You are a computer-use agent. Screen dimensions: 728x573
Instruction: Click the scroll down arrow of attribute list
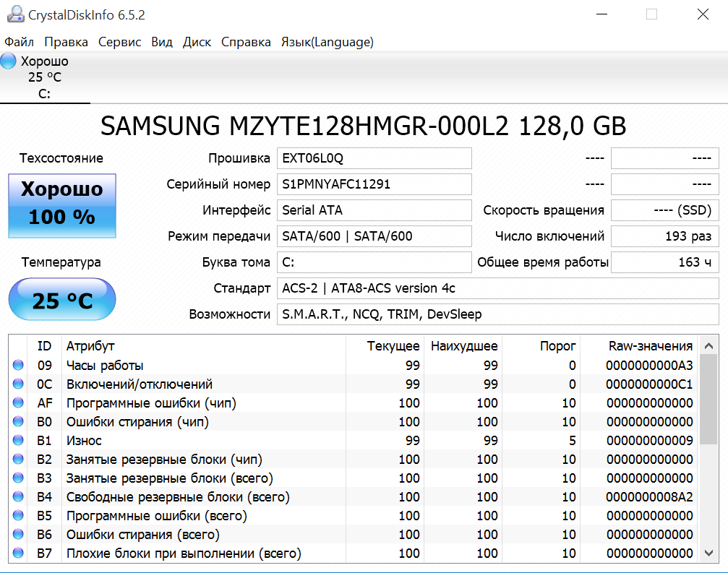click(x=708, y=553)
